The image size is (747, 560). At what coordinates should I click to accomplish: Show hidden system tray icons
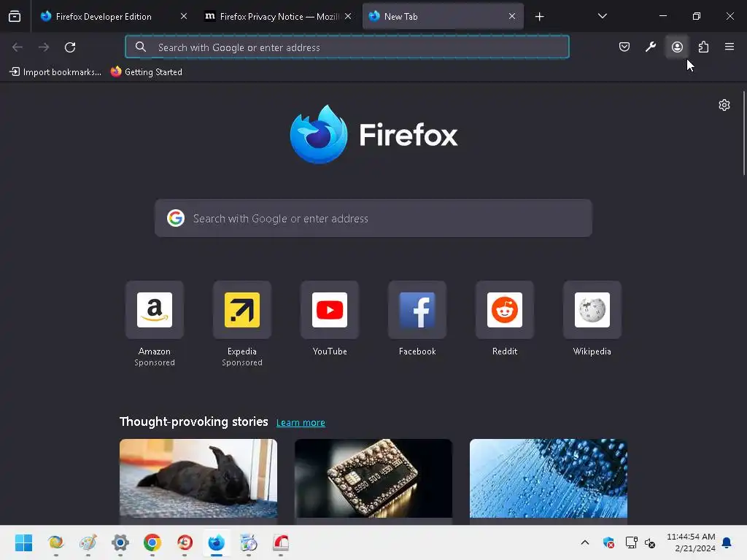[585, 542]
